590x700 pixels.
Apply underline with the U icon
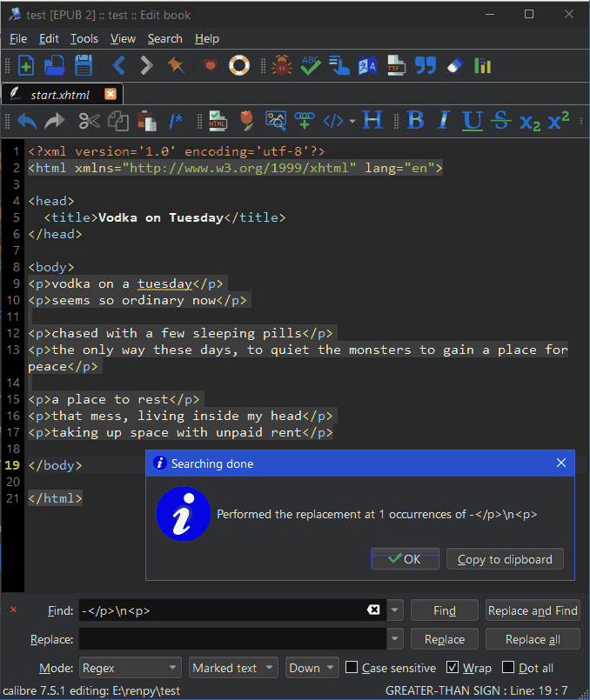pyautogui.click(x=473, y=121)
